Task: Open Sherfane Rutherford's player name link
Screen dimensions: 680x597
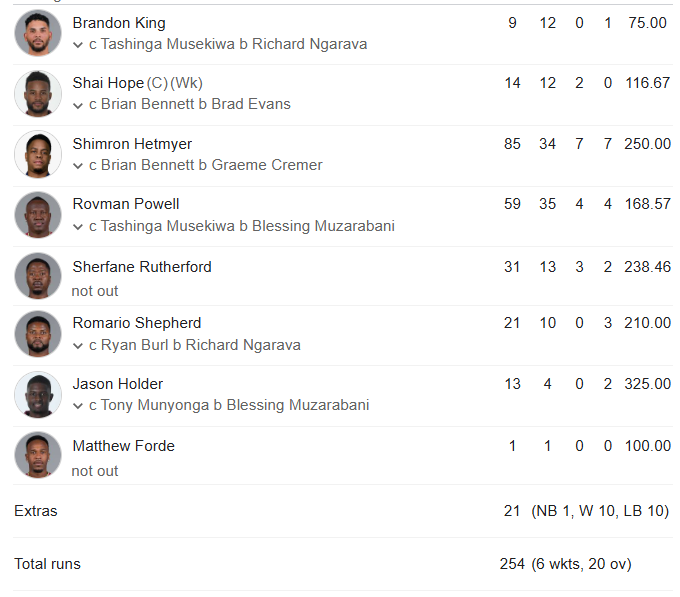Action: [142, 267]
